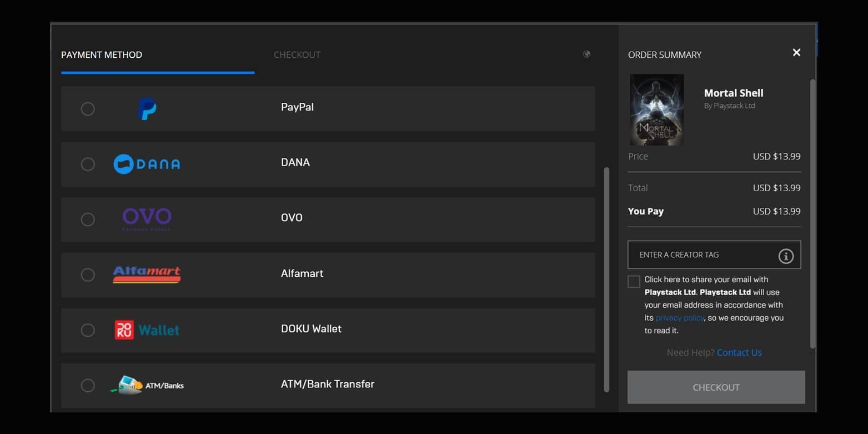Tick the share email with Playstack checkbox
This screenshot has height=434, width=868.
[634, 282]
